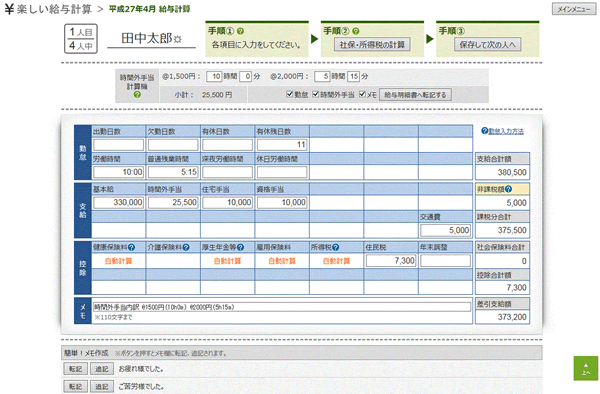The width and height of the screenshot is (600, 394).
Task: Click the star mark after 田中太郎
Action: pos(177,39)
